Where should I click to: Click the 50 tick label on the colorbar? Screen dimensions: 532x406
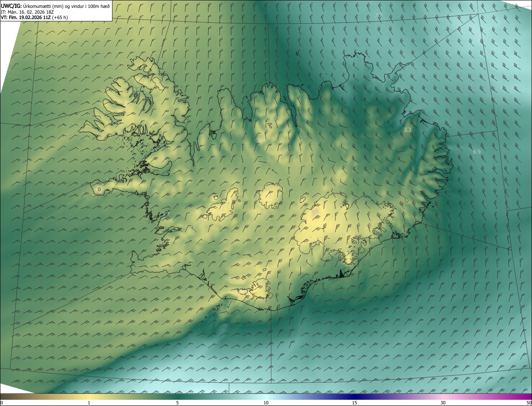click(x=529, y=403)
